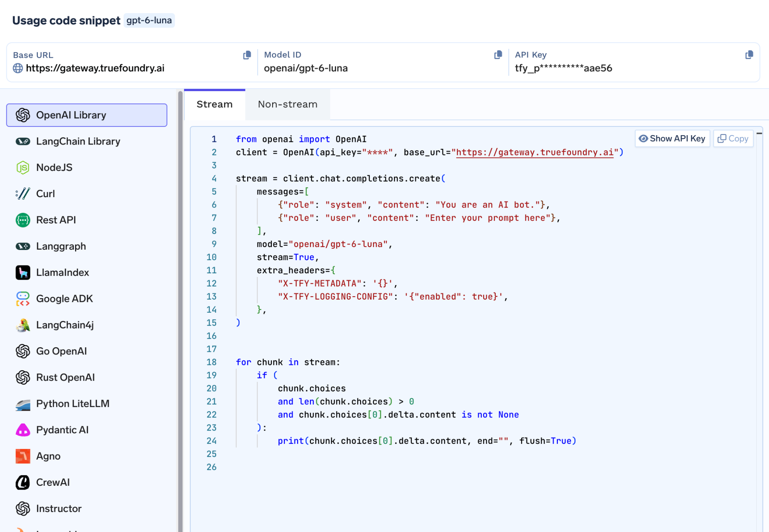Select the Stream tab

point(214,104)
